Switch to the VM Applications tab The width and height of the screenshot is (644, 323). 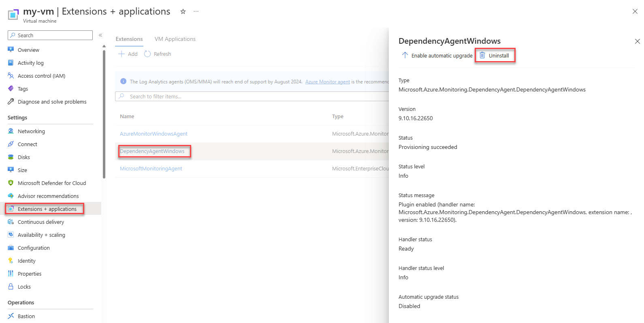(x=175, y=39)
